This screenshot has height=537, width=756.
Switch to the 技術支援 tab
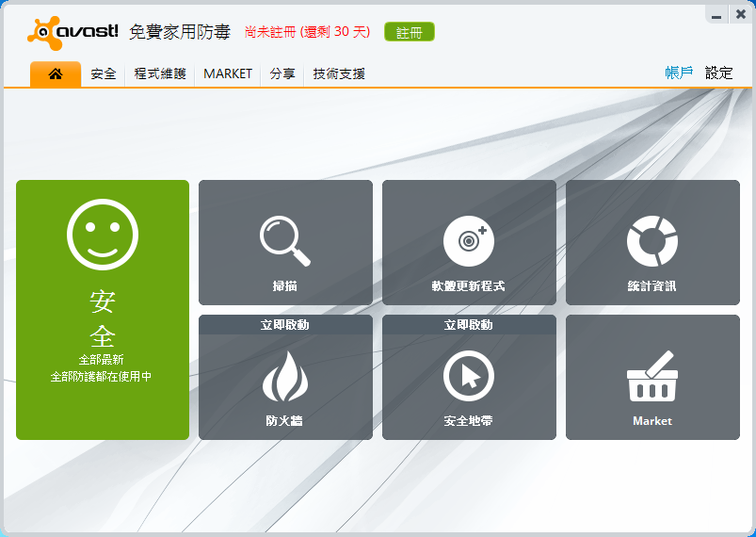pyautogui.click(x=339, y=73)
